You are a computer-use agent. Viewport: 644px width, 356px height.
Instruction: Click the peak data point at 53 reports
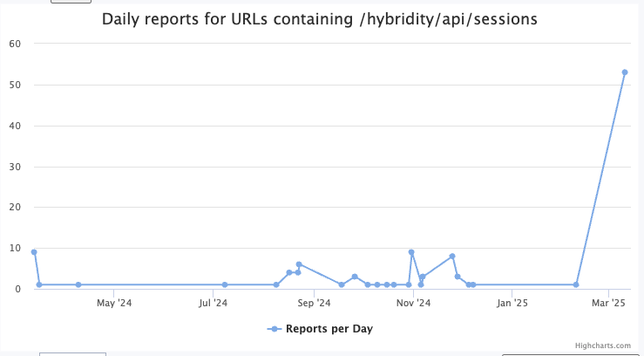(625, 72)
